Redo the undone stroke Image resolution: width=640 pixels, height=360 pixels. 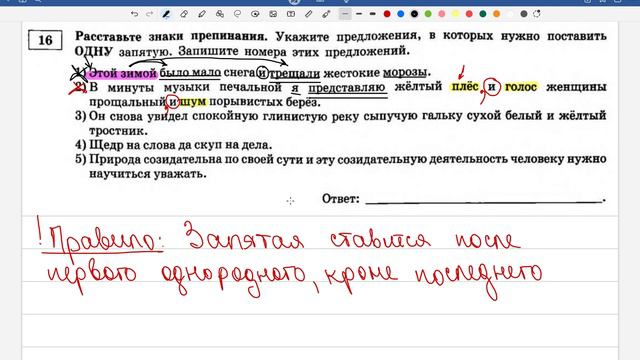(149, 14)
